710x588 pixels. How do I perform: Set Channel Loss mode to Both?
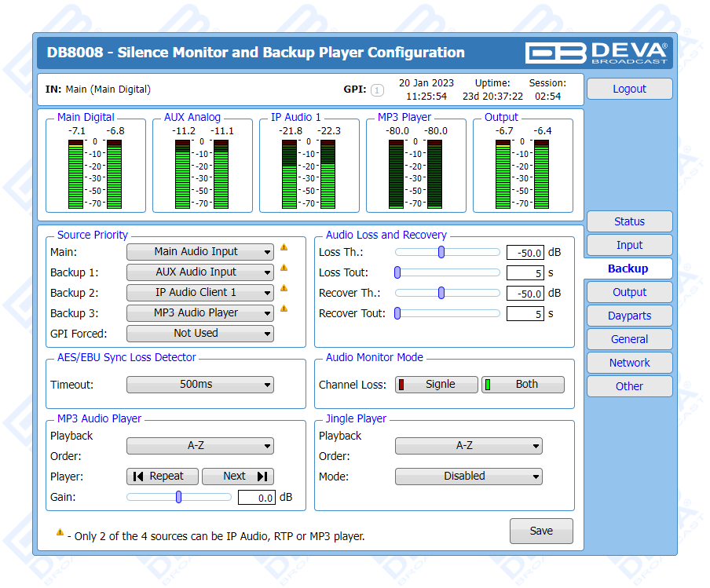click(x=522, y=385)
